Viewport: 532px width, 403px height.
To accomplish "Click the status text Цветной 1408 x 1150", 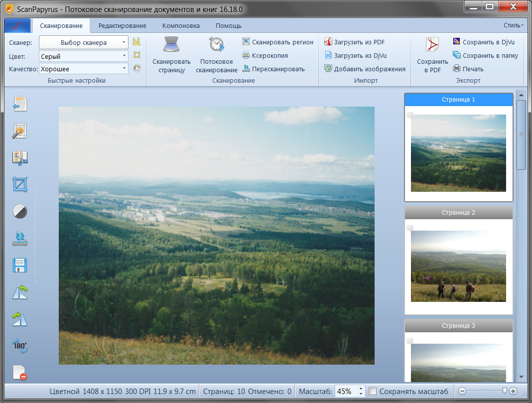I will tap(86, 392).
